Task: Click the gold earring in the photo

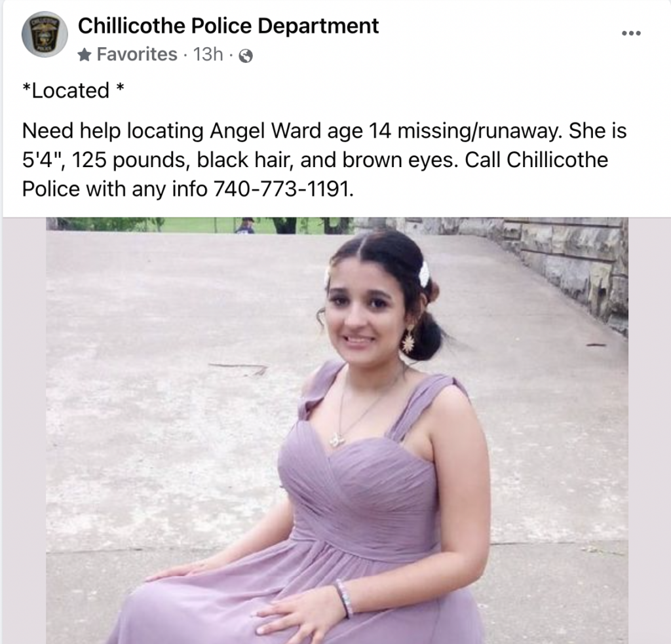Action: [408, 339]
